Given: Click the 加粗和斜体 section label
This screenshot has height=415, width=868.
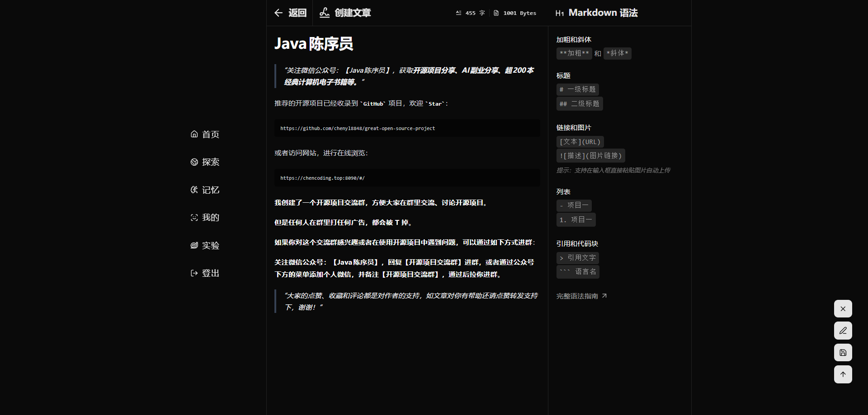Looking at the screenshot, I should pyautogui.click(x=574, y=40).
